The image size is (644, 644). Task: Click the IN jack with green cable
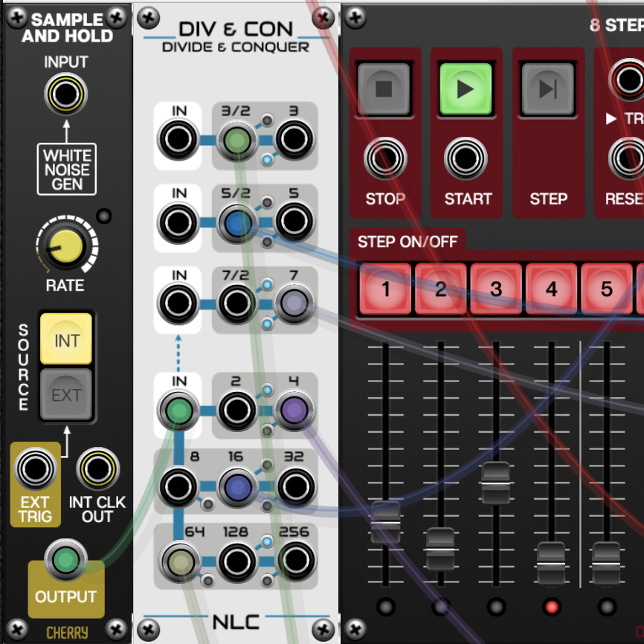(x=178, y=410)
